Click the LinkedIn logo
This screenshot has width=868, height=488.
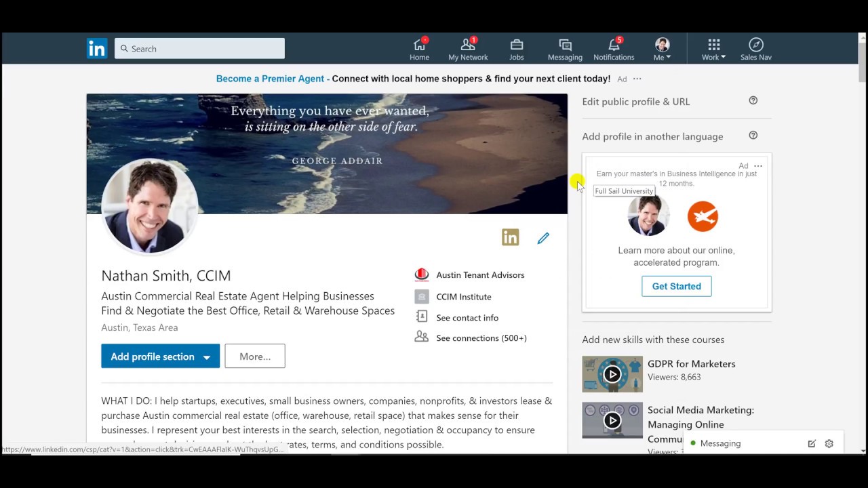pyautogui.click(x=97, y=48)
